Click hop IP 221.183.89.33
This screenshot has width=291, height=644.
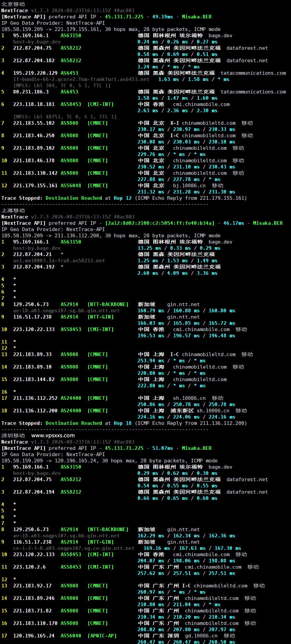32,354
